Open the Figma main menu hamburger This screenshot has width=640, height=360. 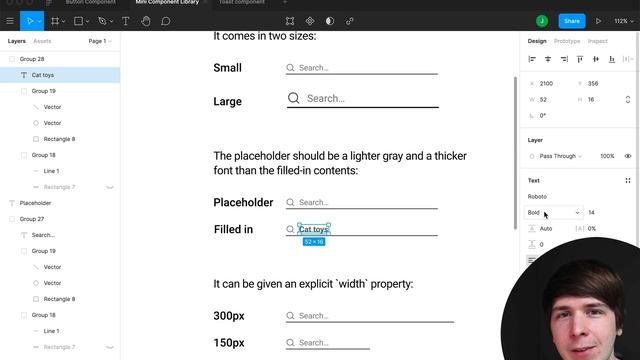click(10, 21)
